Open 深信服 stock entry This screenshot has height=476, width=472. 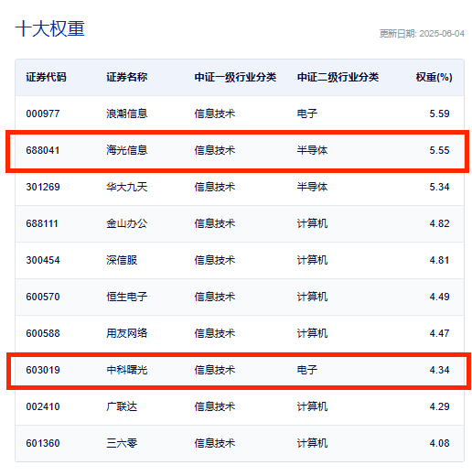(122, 260)
